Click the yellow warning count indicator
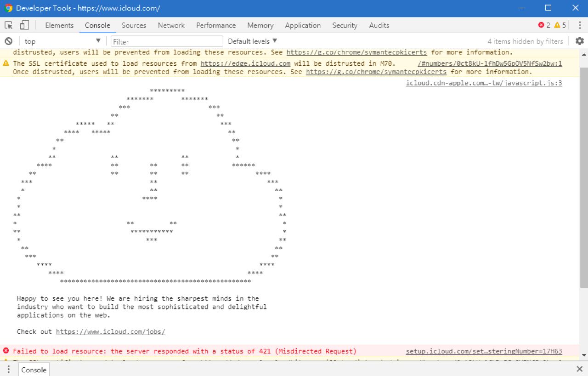The image size is (588, 376). (x=560, y=25)
